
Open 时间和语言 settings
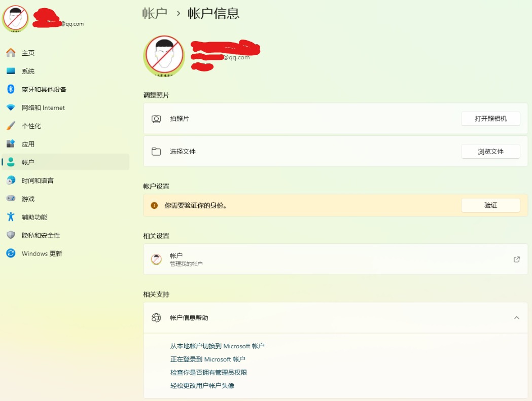65,180
